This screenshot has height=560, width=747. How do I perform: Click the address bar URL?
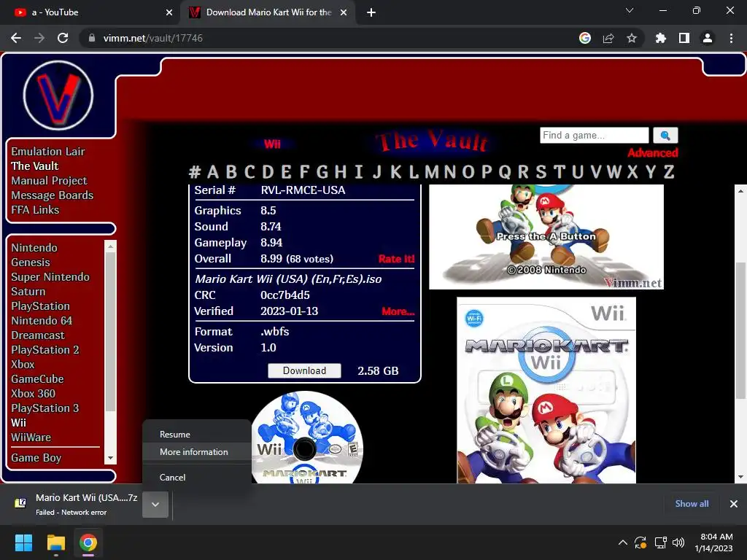[x=152, y=38]
